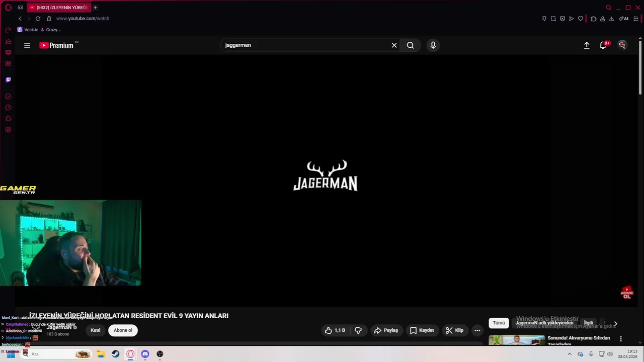Click Kaydet save button
This screenshot has height=362, width=644.
tap(422, 330)
